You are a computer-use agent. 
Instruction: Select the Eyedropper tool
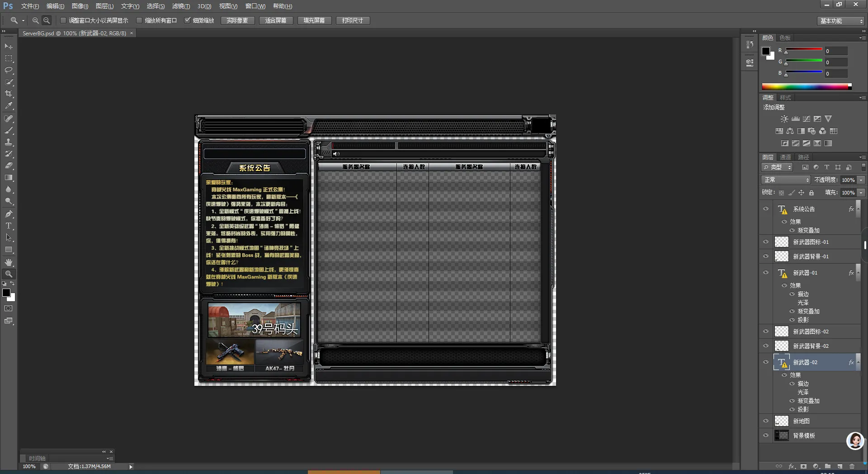(x=9, y=106)
